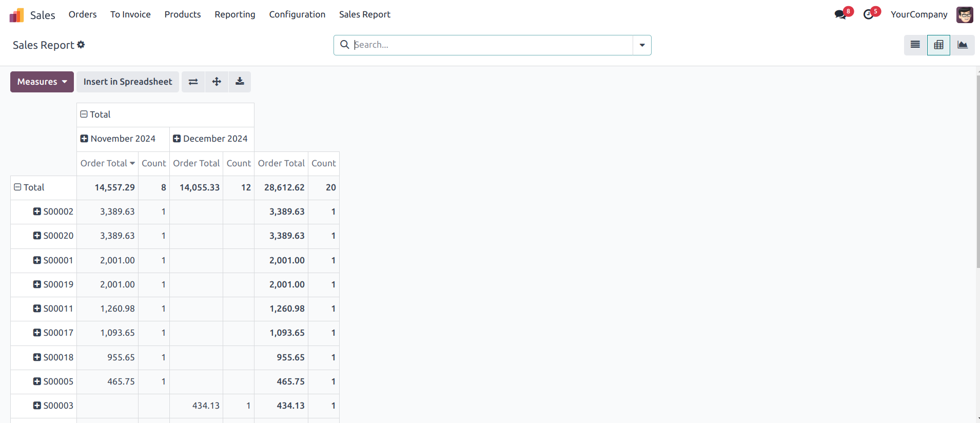Expand row S00002
This screenshot has height=423, width=980.
point(37,212)
